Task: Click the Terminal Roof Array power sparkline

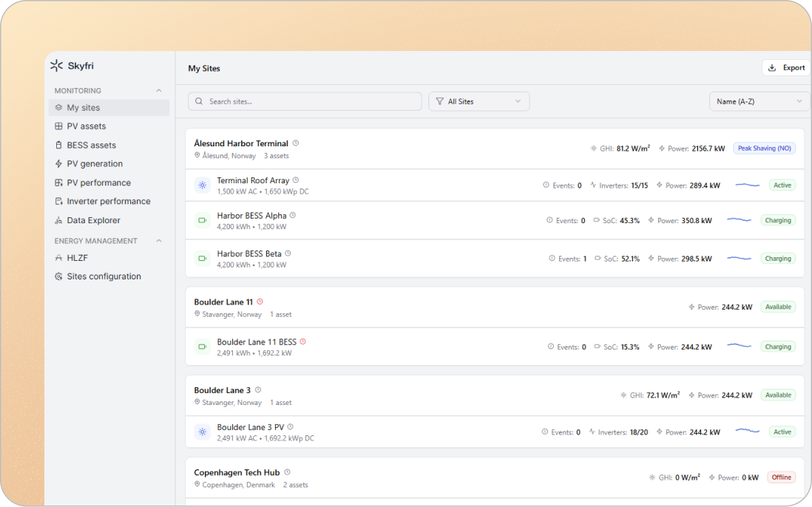Action: tap(747, 186)
